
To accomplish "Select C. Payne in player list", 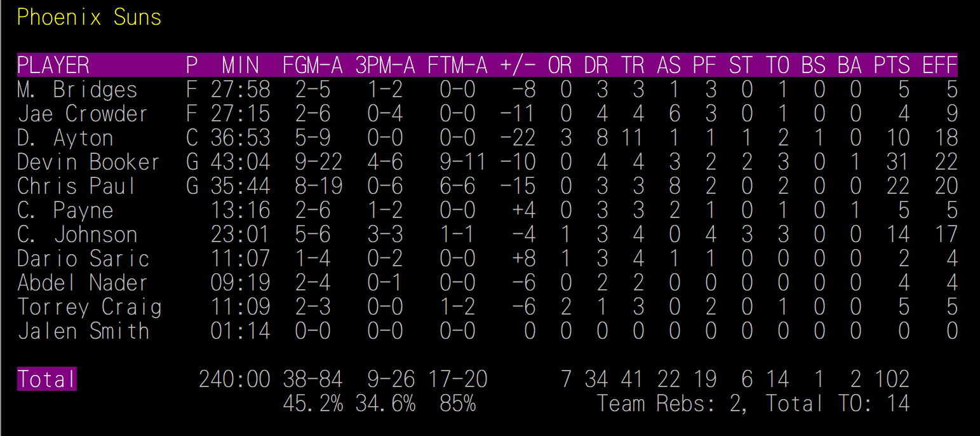I will point(65,210).
